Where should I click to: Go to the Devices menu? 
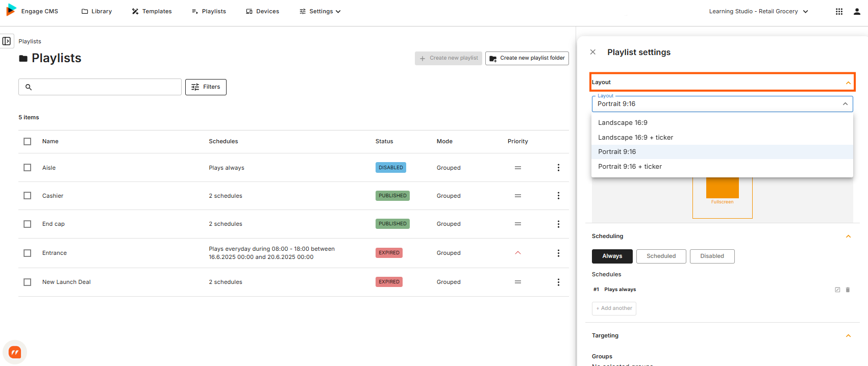262,11
